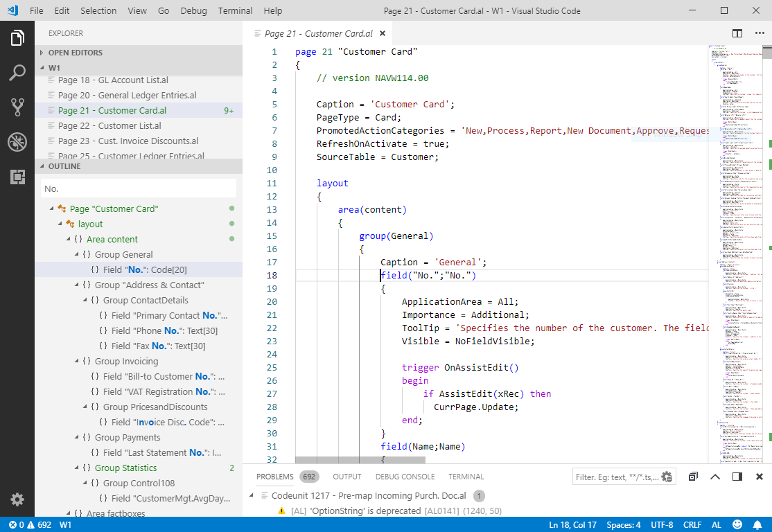The height and width of the screenshot is (532, 772).
Task: Click the split editor icon
Action: [737, 33]
